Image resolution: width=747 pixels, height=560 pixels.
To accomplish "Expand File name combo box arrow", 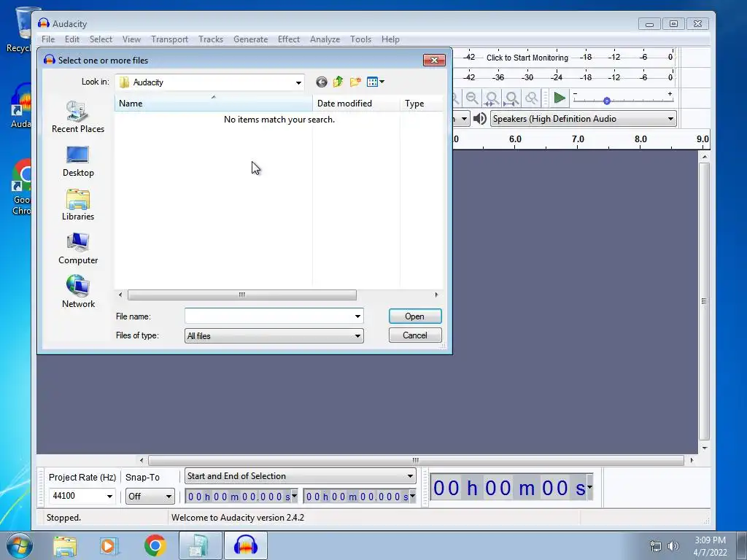I will [x=357, y=316].
